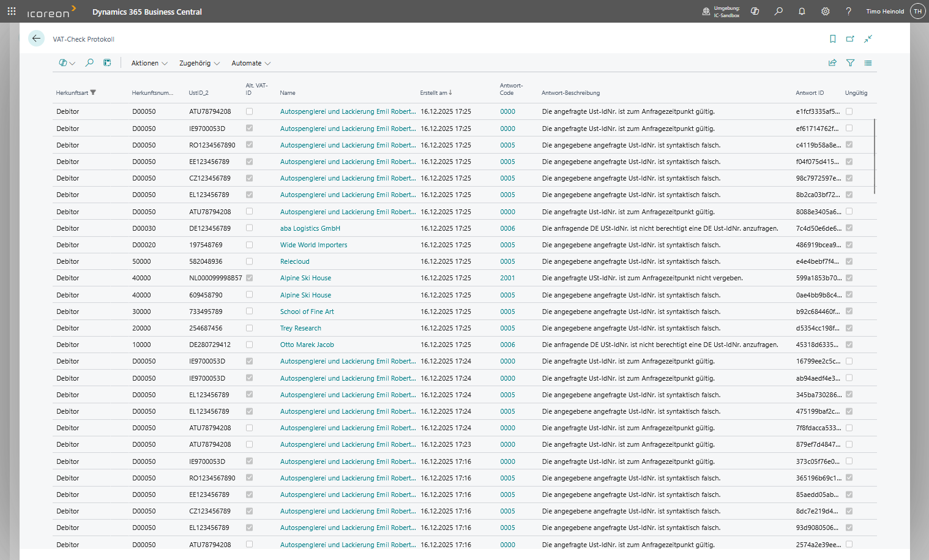
Task: Open the app launcher waffle menu
Action: (11, 11)
